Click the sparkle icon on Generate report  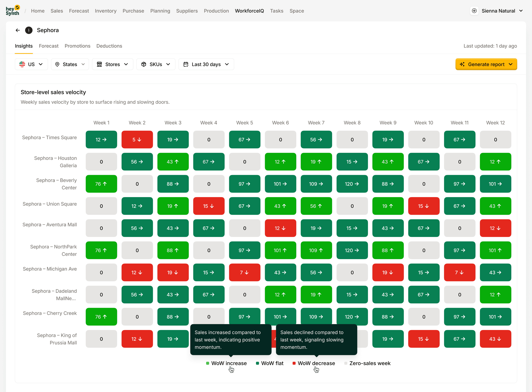(462, 64)
